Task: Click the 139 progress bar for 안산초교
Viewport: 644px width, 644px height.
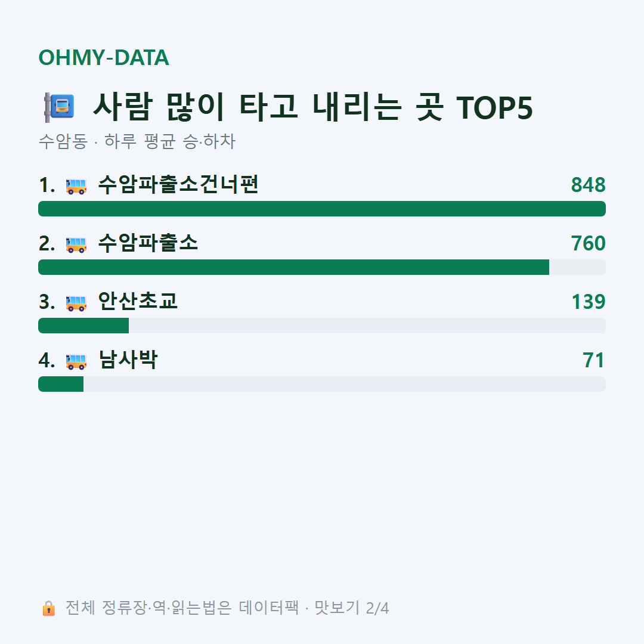Action: (x=322, y=326)
